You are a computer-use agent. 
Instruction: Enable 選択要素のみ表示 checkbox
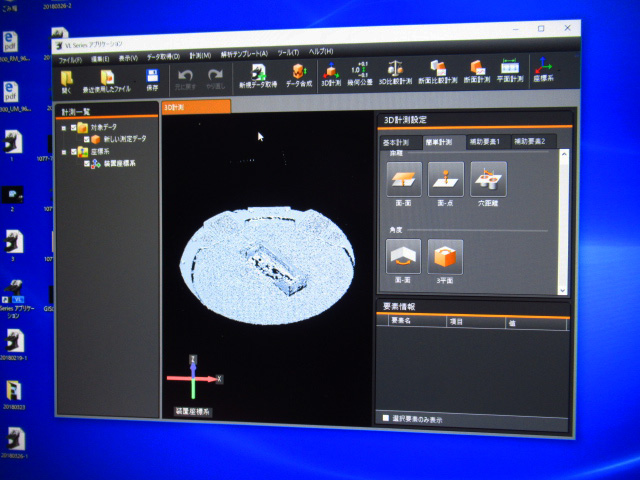(x=385, y=417)
